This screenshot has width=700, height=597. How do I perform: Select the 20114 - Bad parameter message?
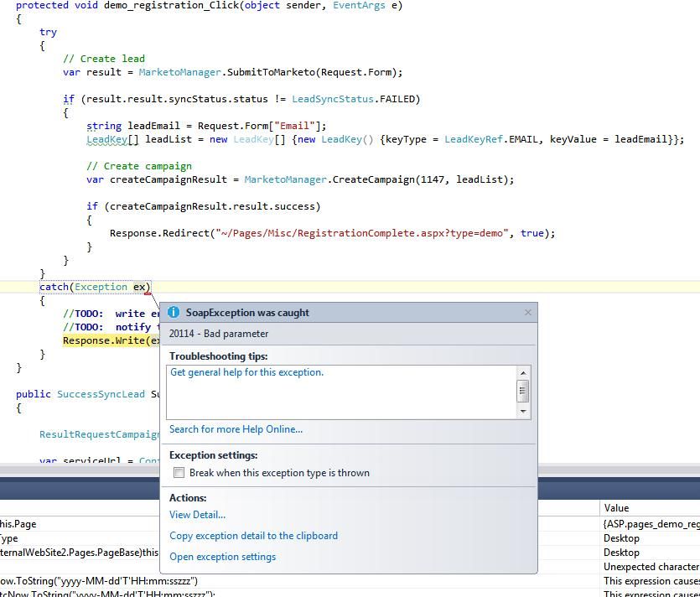point(219,334)
